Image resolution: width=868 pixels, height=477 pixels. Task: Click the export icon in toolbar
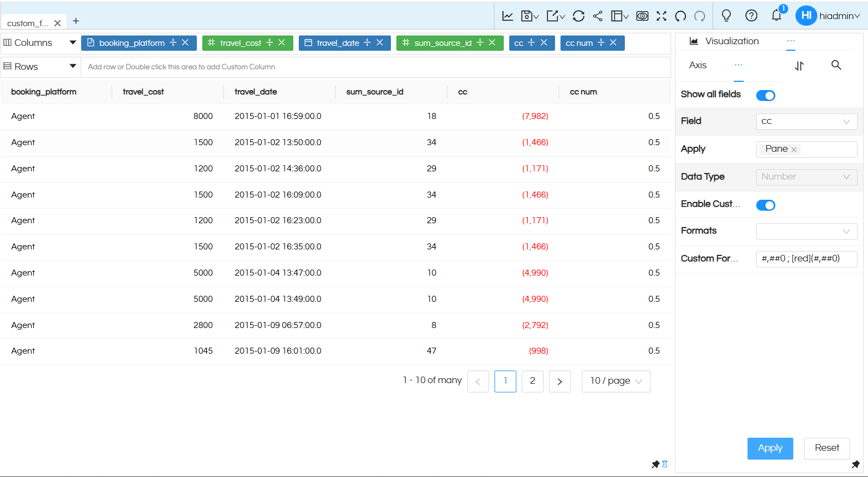point(555,16)
